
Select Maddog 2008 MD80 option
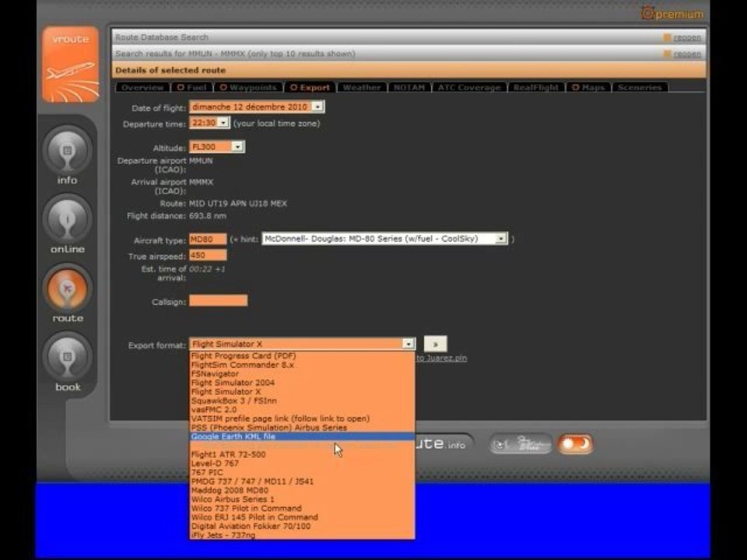pos(302,490)
